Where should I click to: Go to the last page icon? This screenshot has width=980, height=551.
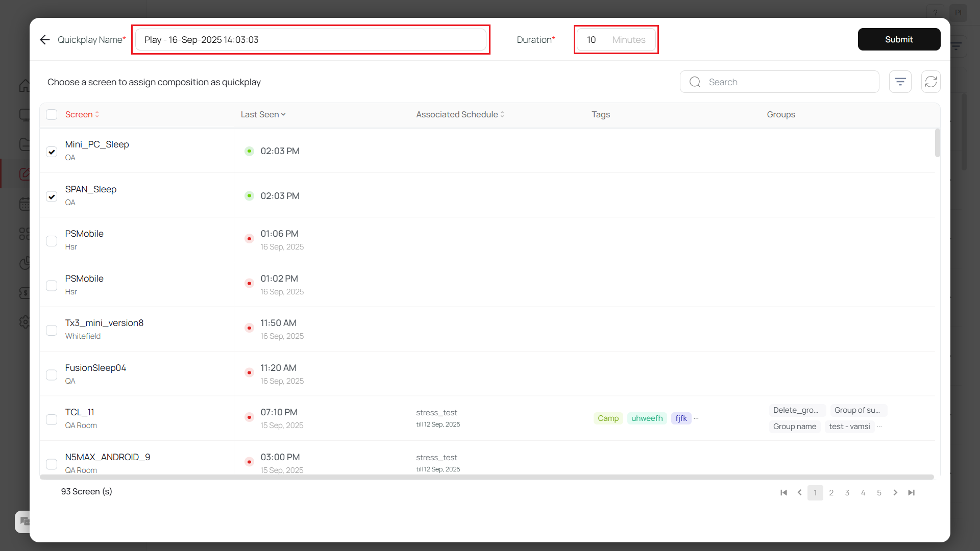[911, 492]
